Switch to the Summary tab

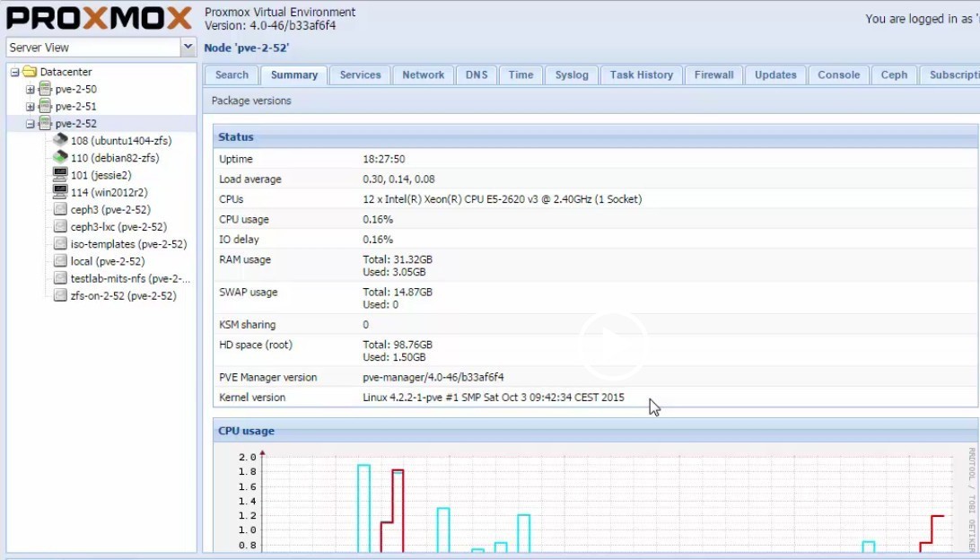tap(293, 75)
